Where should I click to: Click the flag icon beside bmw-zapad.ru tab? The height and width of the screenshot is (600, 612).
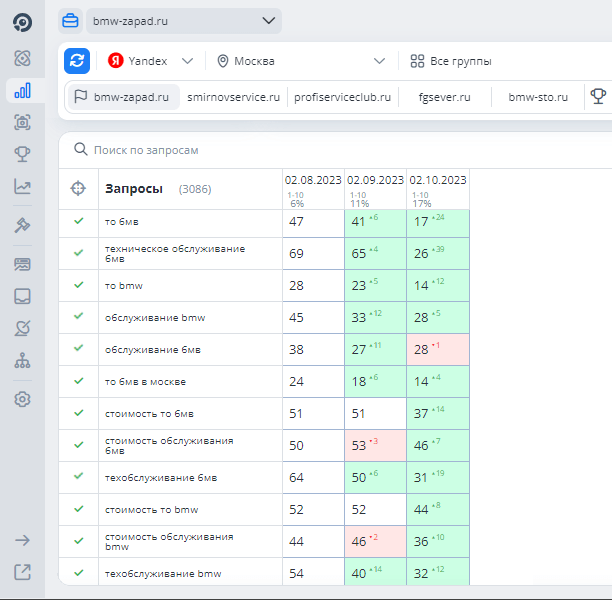[x=80, y=96]
